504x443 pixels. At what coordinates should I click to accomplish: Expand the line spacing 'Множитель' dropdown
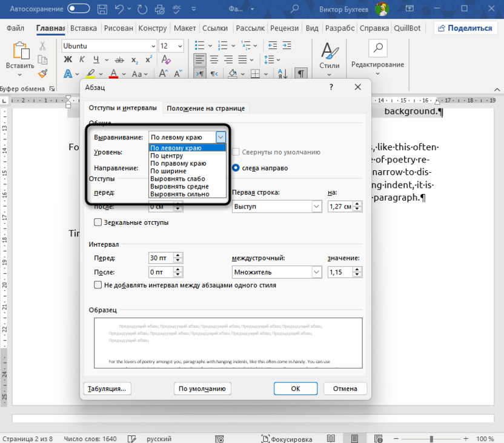[x=316, y=272]
